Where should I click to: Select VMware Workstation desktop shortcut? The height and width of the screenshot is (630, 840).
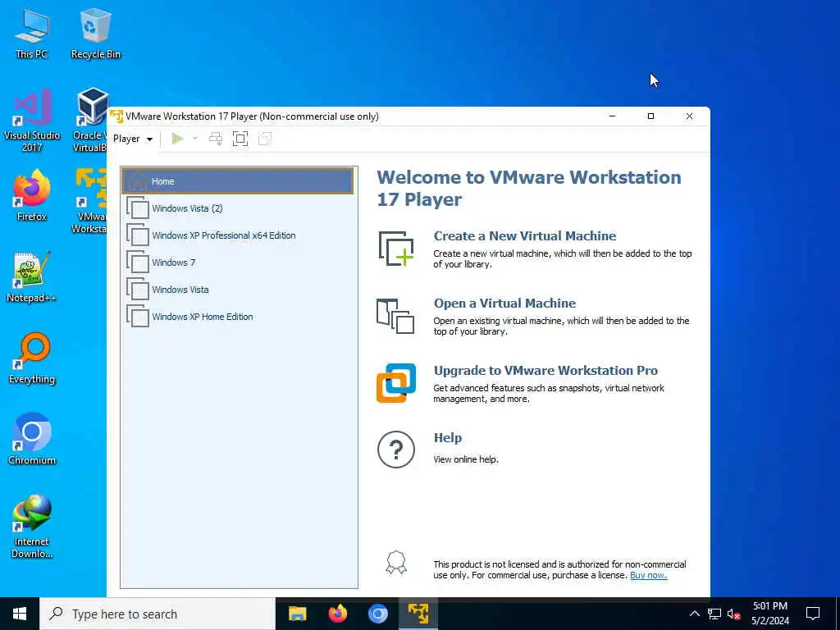tap(90, 202)
